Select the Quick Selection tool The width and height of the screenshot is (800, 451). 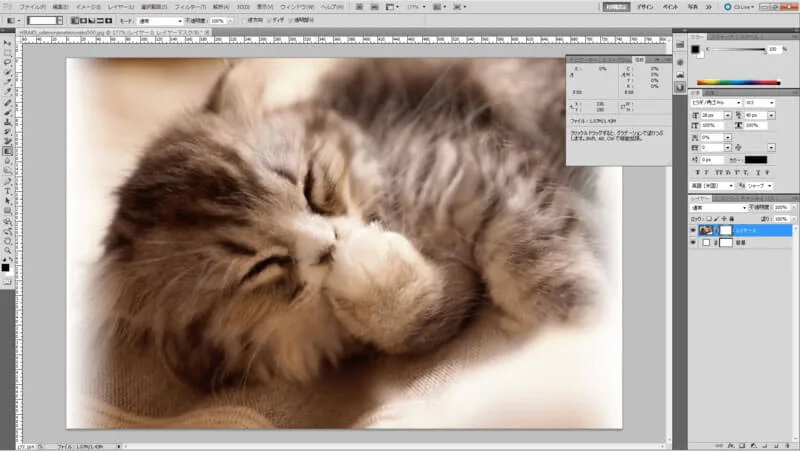(8, 72)
